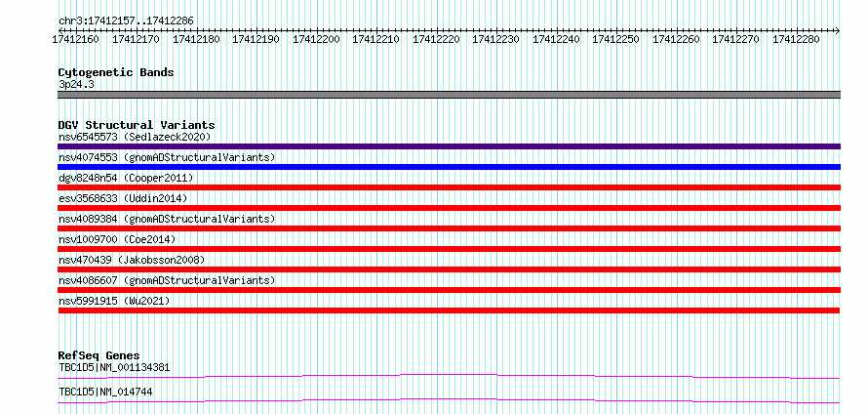Select the red dgv8248n54 variant bar

click(x=449, y=187)
